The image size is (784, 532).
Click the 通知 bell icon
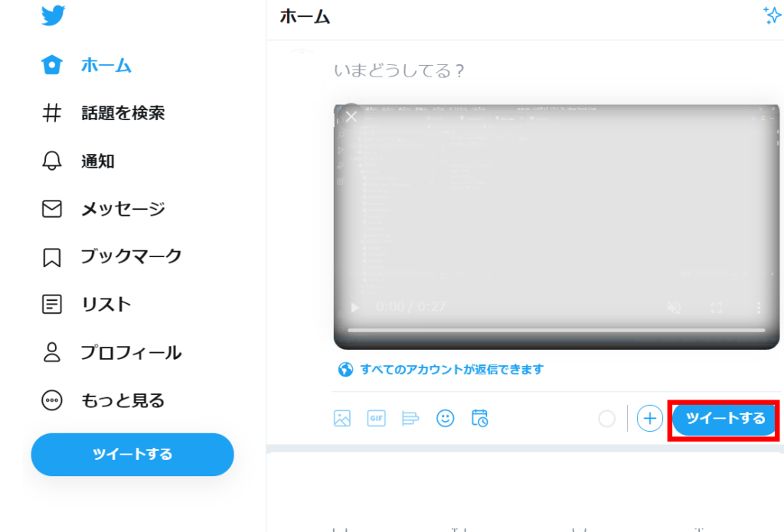pos(51,161)
